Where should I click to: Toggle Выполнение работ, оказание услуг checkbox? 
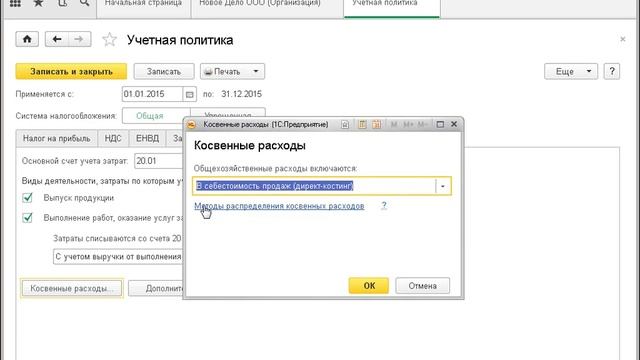(x=27, y=218)
